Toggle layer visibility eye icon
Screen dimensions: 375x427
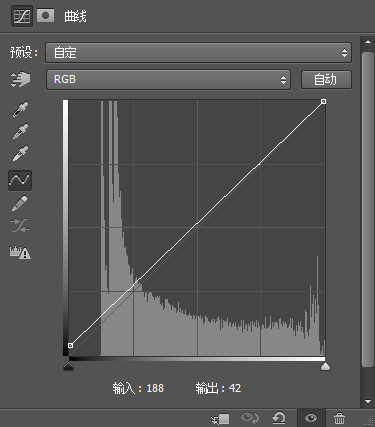point(311,418)
